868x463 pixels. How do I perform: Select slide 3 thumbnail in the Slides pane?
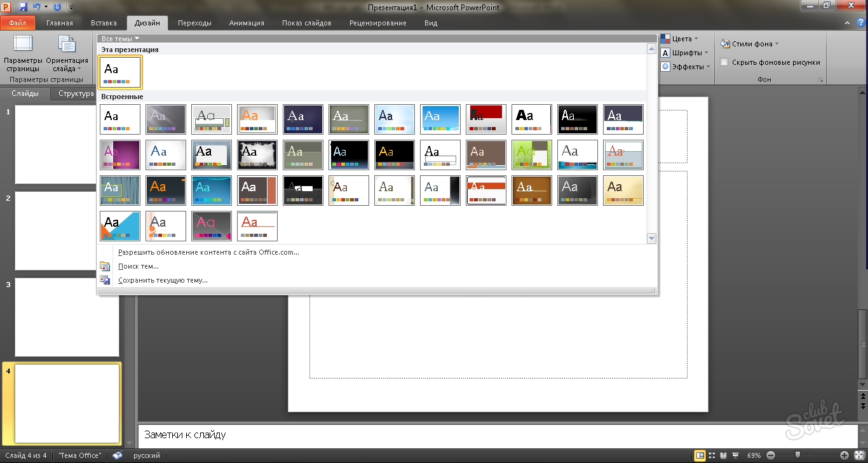67,317
